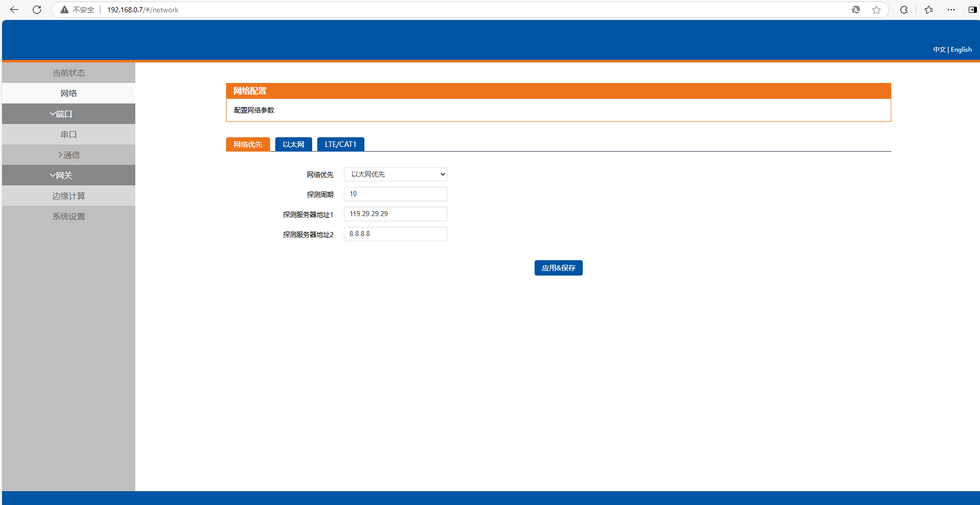Reload the page with the refresh icon

point(37,10)
